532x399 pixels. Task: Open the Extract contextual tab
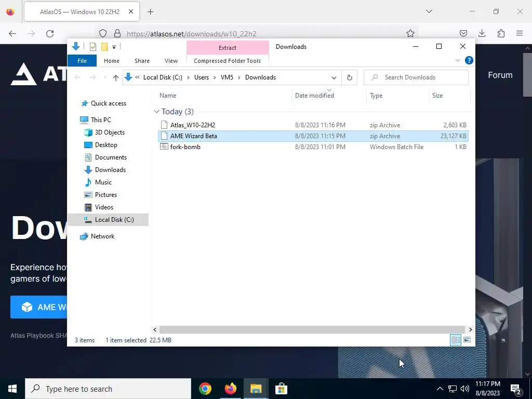point(228,47)
